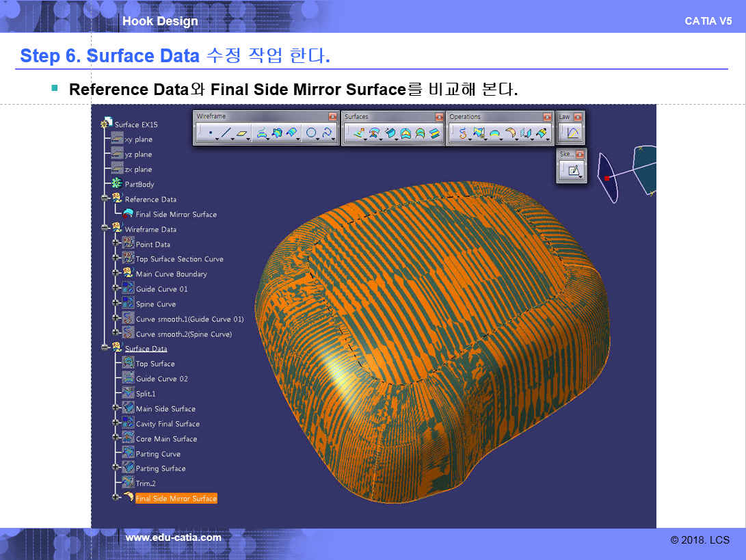The image size is (746, 560).
Task: Select the Line tool in Wireframe toolbar
Action: [x=226, y=134]
